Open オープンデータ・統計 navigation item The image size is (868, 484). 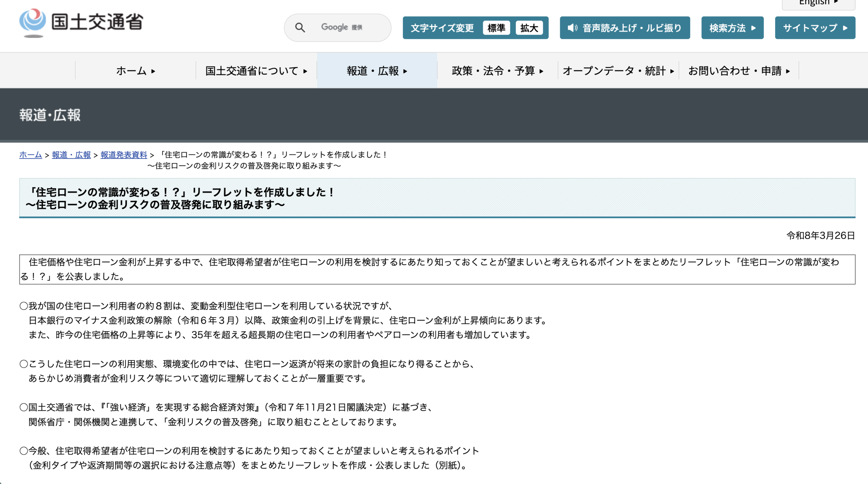(618, 71)
